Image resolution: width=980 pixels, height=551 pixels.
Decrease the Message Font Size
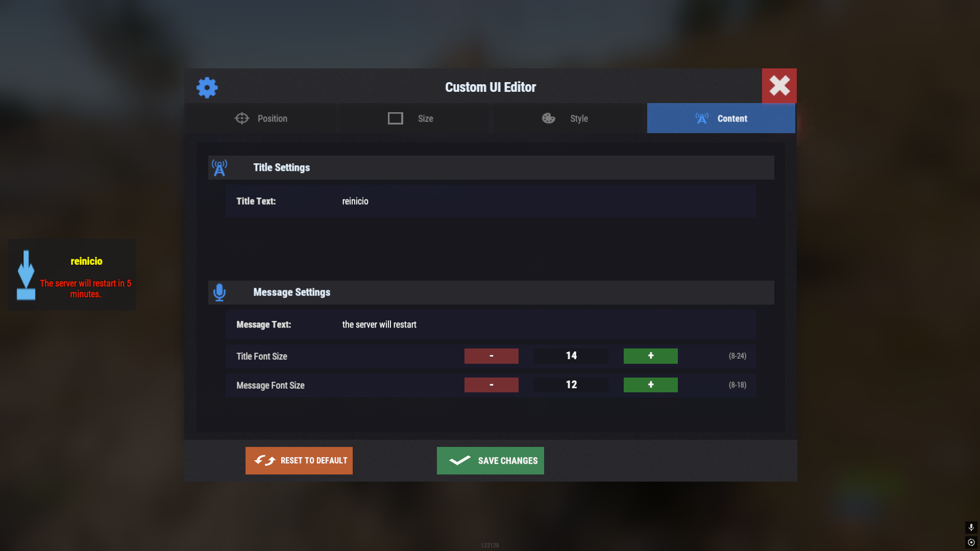pyautogui.click(x=491, y=385)
